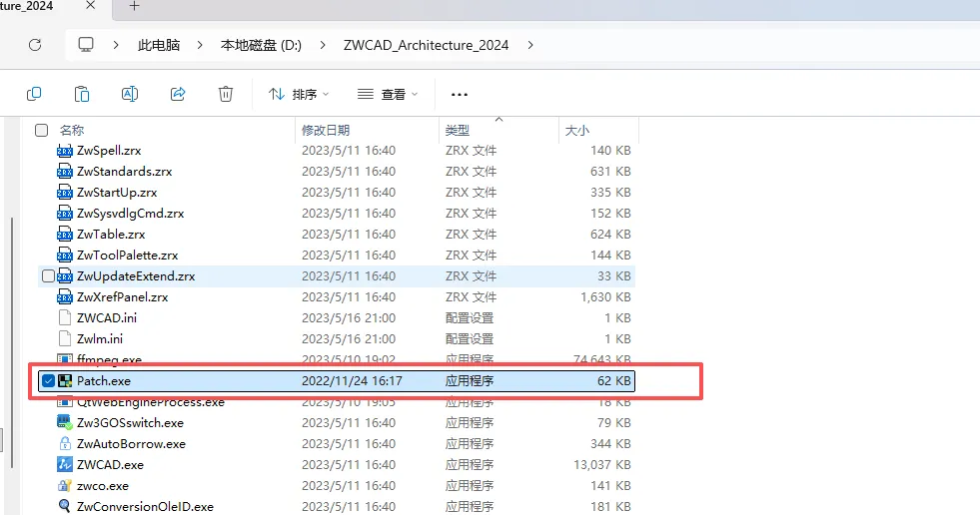This screenshot has width=980, height=515.
Task: Click the zwco.exe application icon
Action: click(x=64, y=485)
